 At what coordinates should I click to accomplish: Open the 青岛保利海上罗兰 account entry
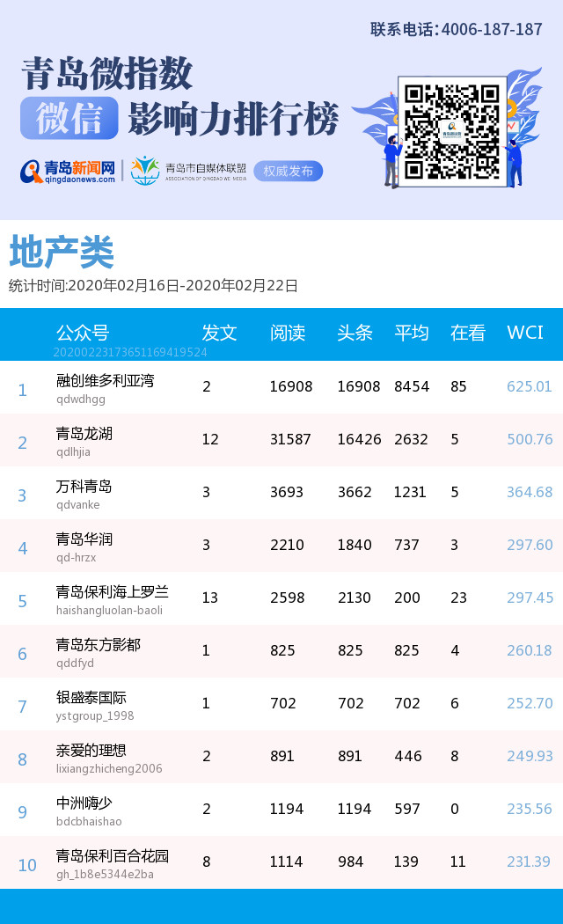coord(113,592)
